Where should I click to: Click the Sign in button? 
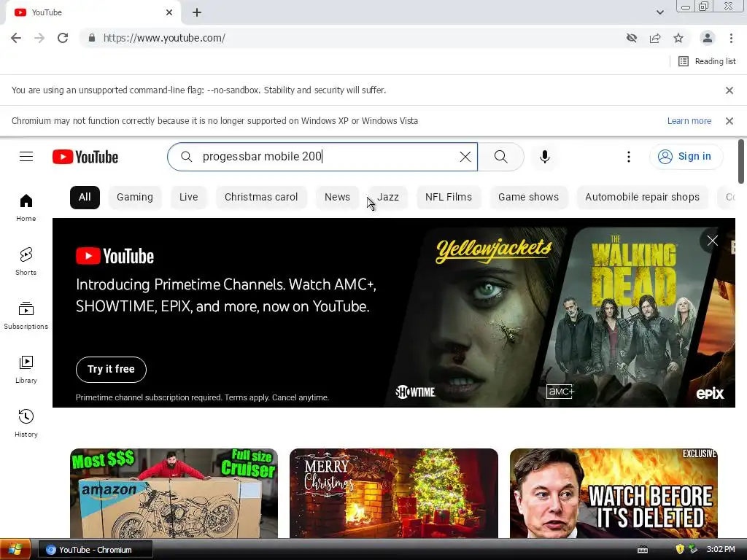click(686, 157)
